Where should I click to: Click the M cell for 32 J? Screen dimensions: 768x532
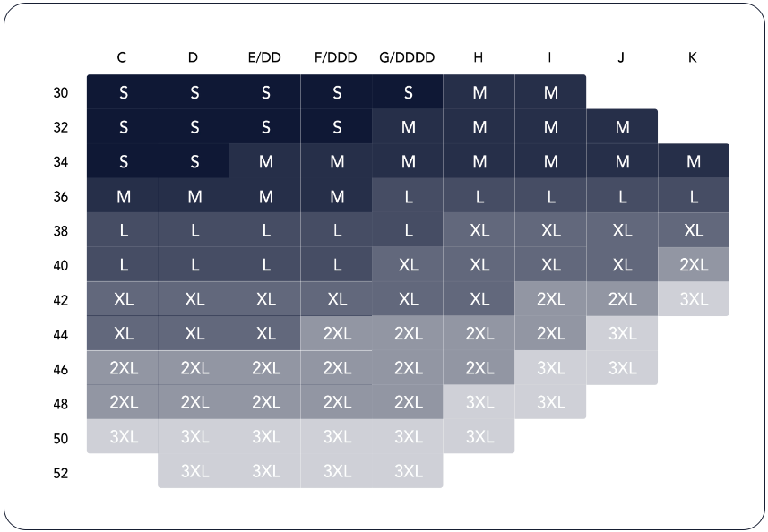(x=623, y=127)
